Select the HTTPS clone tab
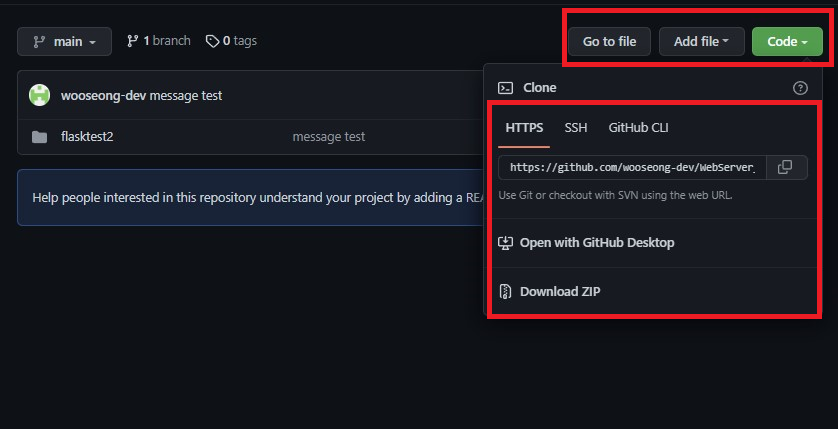Screen dimensions: 838x429 [x=524, y=128]
